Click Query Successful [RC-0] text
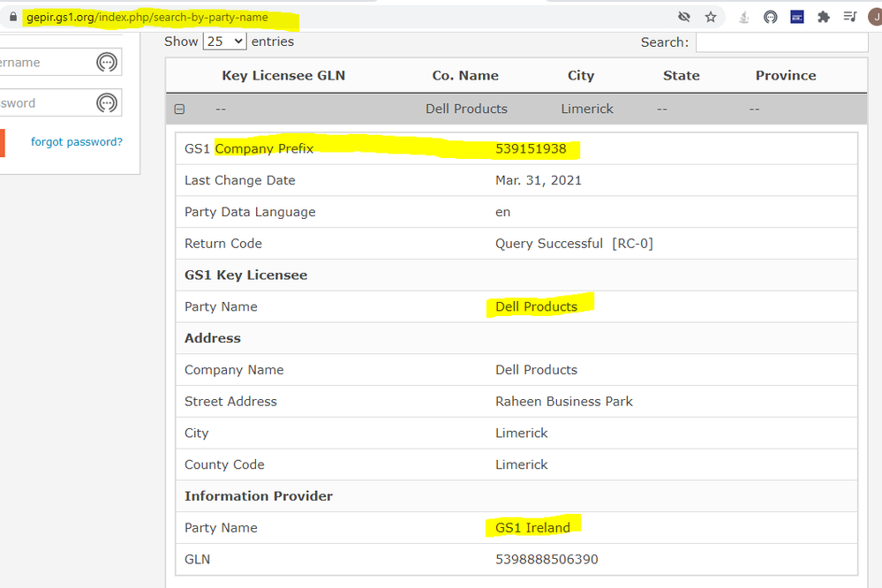882x588 pixels. [x=574, y=244]
